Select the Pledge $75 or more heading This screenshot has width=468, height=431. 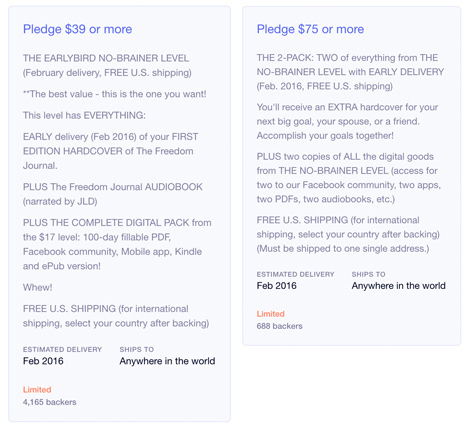tap(310, 29)
